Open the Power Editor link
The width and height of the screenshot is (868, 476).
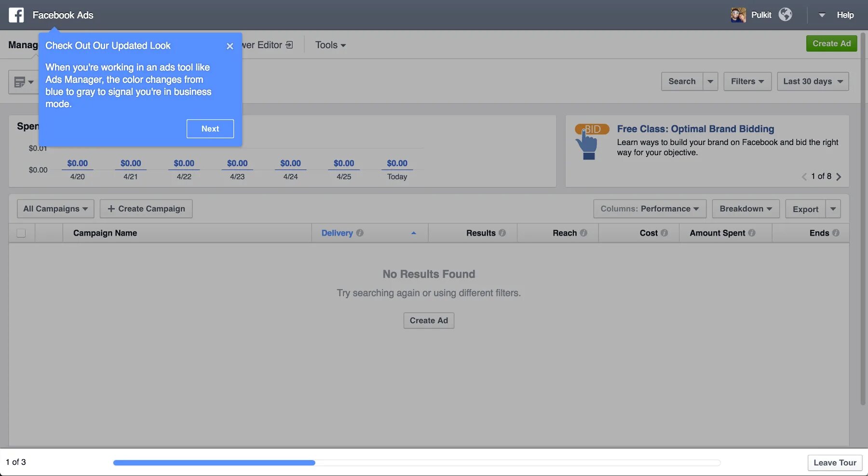pyautogui.click(x=268, y=45)
